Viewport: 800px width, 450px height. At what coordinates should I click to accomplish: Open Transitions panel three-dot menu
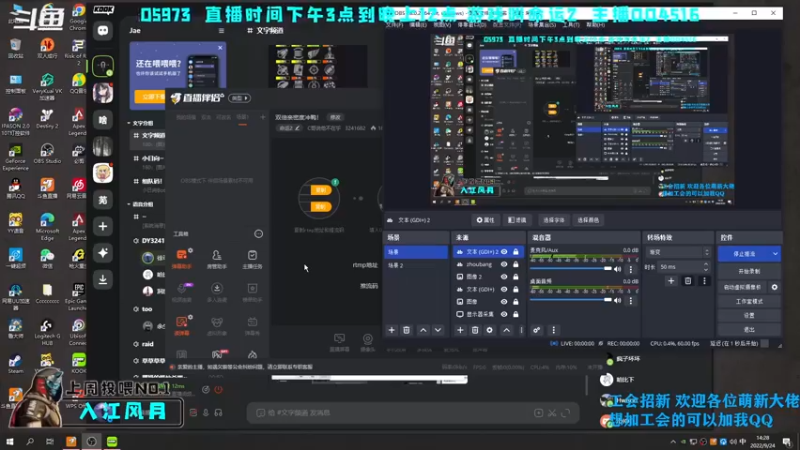705,281
